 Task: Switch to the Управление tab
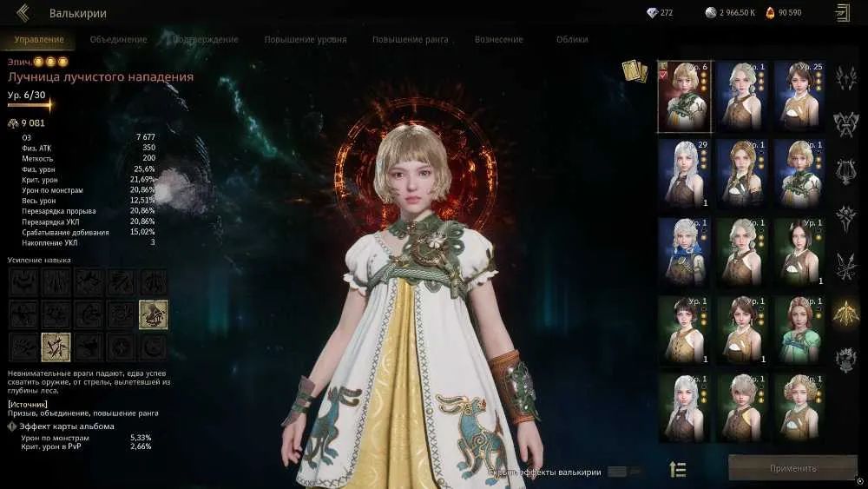(39, 39)
